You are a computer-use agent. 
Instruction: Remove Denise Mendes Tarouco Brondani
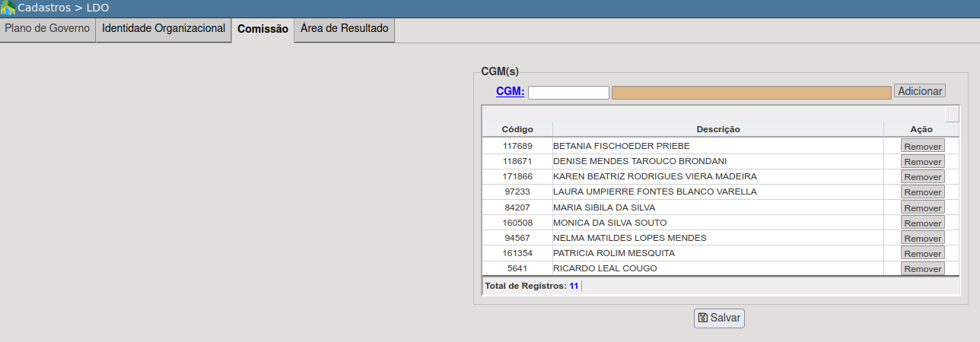(x=922, y=162)
